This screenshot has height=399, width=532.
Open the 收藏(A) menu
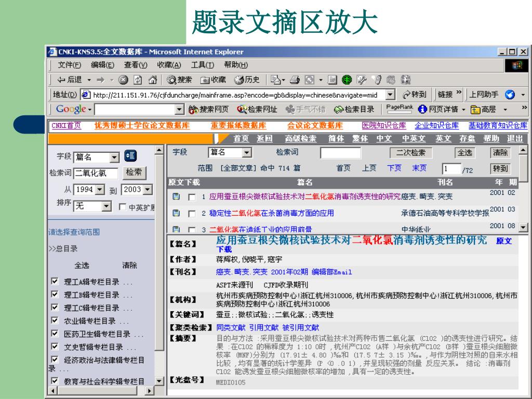click(169, 65)
